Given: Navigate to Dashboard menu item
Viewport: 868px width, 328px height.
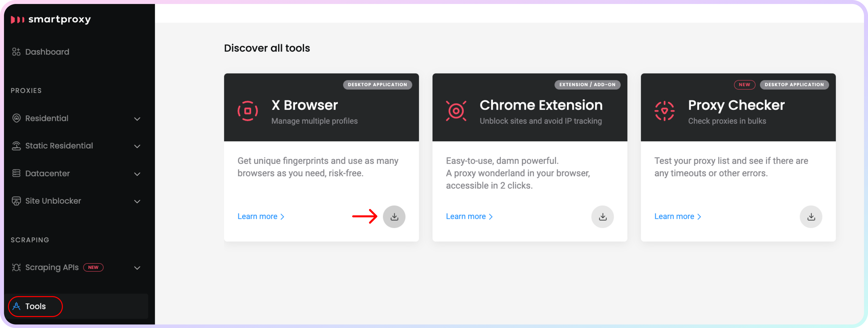Looking at the screenshot, I should click(x=47, y=51).
